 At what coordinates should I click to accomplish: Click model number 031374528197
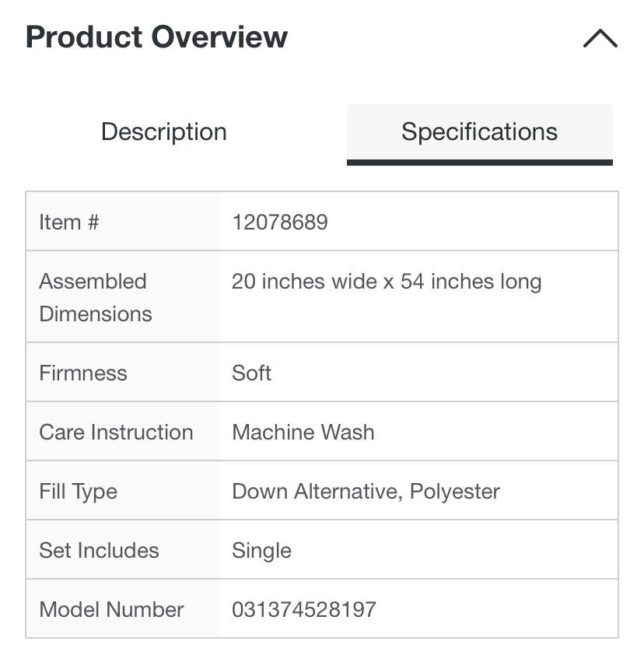[x=304, y=609]
